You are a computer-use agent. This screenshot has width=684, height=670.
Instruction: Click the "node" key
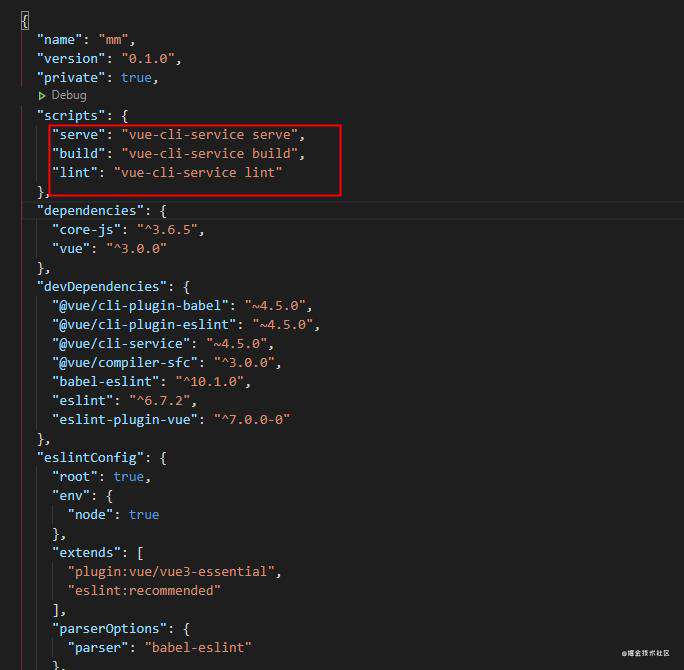(90, 515)
